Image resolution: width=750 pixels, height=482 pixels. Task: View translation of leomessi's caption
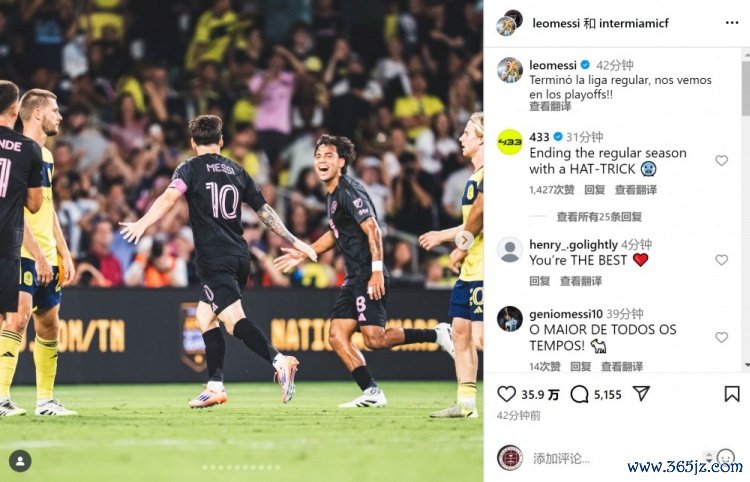(x=550, y=107)
